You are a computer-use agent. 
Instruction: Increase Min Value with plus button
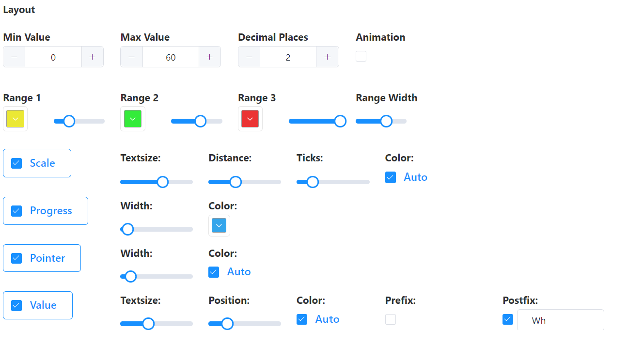(x=92, y=57)
